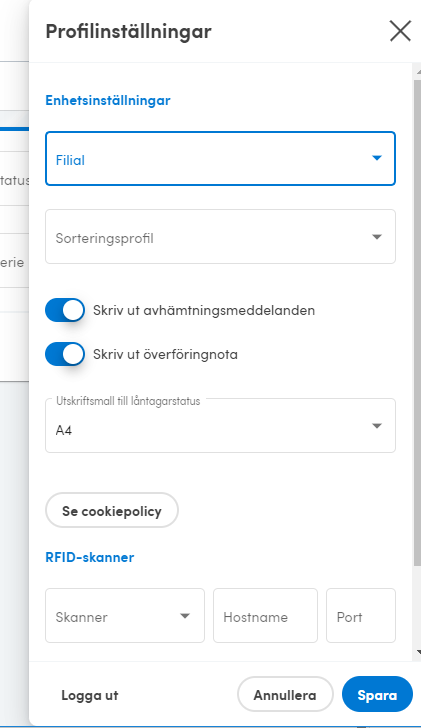Click the scrollbar up arrow
This screenshot has height=728, width=421.
(x=418, y=72)
